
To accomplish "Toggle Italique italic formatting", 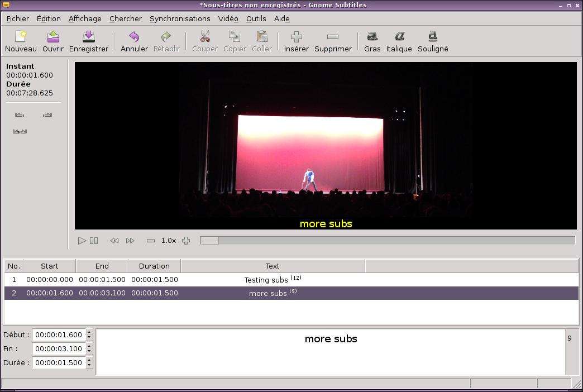I will (x=399, y=41).
